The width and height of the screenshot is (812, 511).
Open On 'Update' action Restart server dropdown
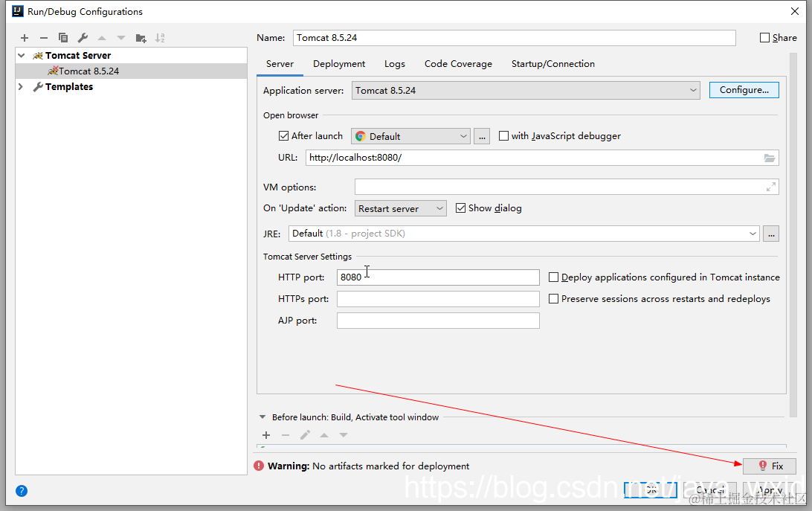click(400, 208)
